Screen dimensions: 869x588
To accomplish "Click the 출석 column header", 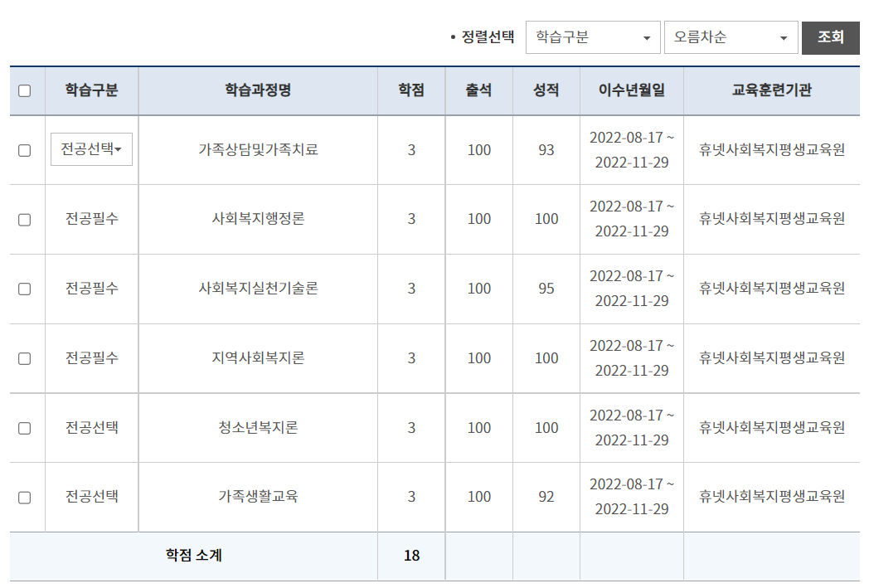I will point(478,90).
